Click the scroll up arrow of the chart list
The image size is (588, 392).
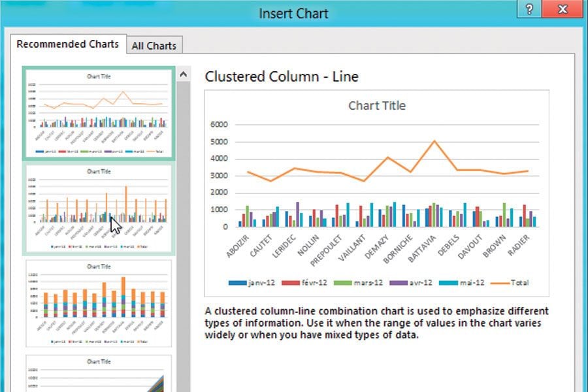(183, 74)
